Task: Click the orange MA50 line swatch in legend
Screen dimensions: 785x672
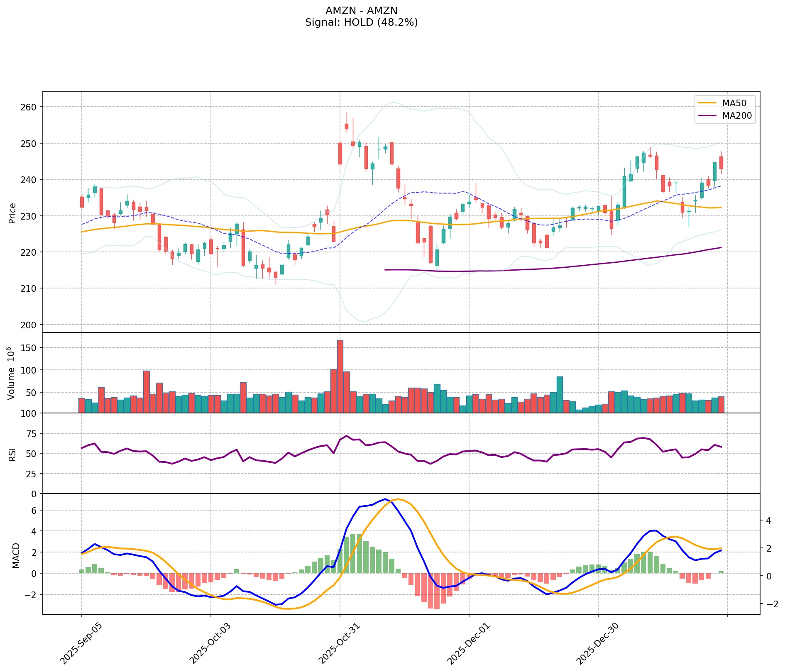Action: click(707, 102)
